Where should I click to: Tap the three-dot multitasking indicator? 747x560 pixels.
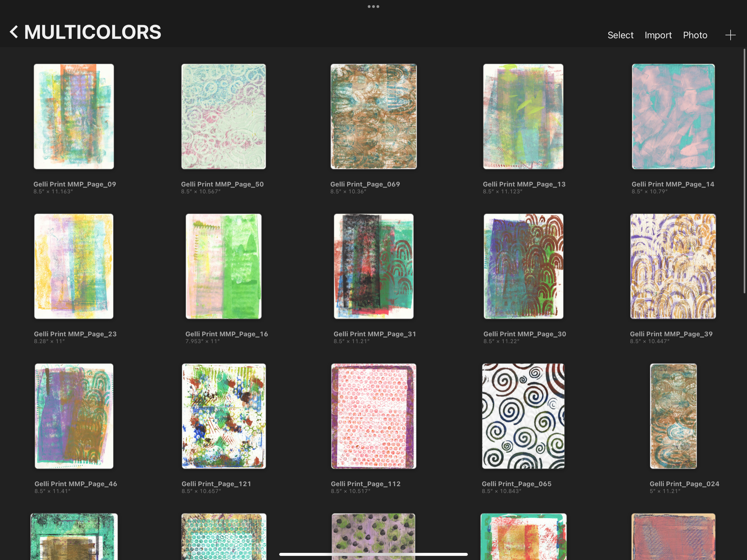coord(373,6)
